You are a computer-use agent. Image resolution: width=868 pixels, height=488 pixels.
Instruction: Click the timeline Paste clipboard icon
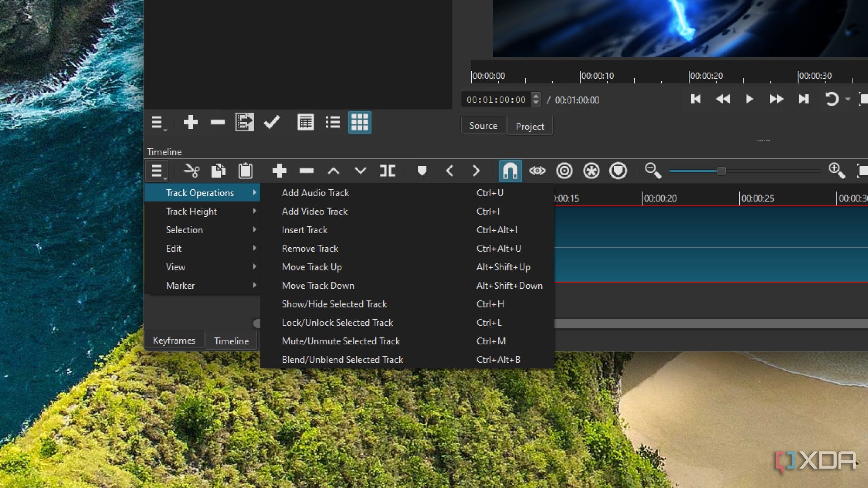click(x=245, y=171)
